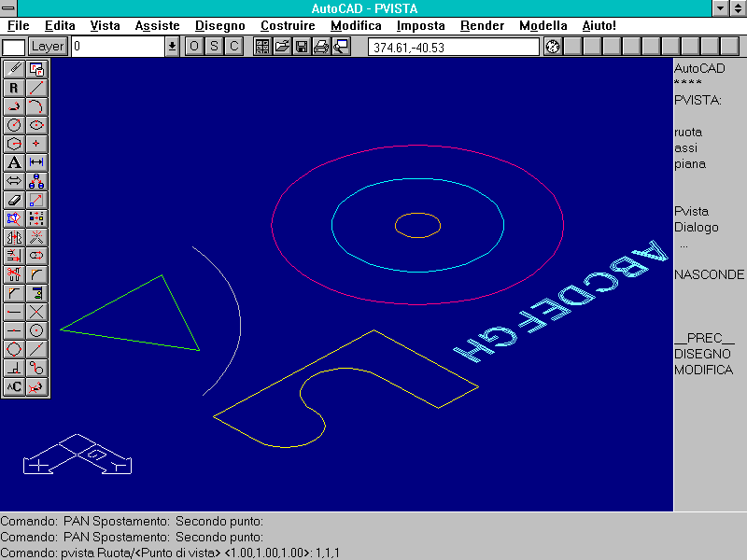Click the Layer button
Viewport: 747px width, 560px height.
pos(48,47)
